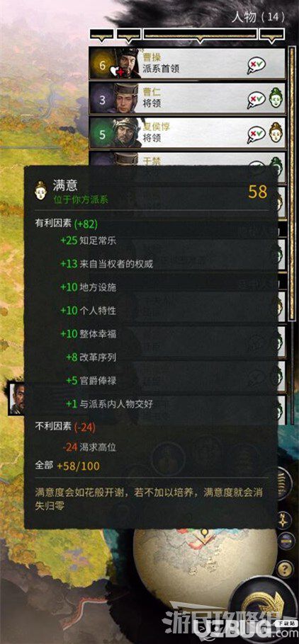299x644 pixels.
Task: Sort by the second narrow column header chevron
Action: (x=130, y=35)
